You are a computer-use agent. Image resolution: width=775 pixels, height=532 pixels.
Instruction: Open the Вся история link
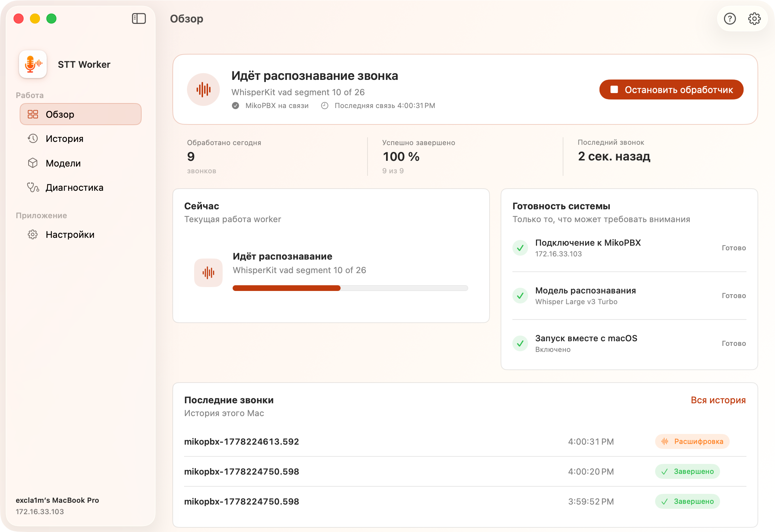pos(718,400)
